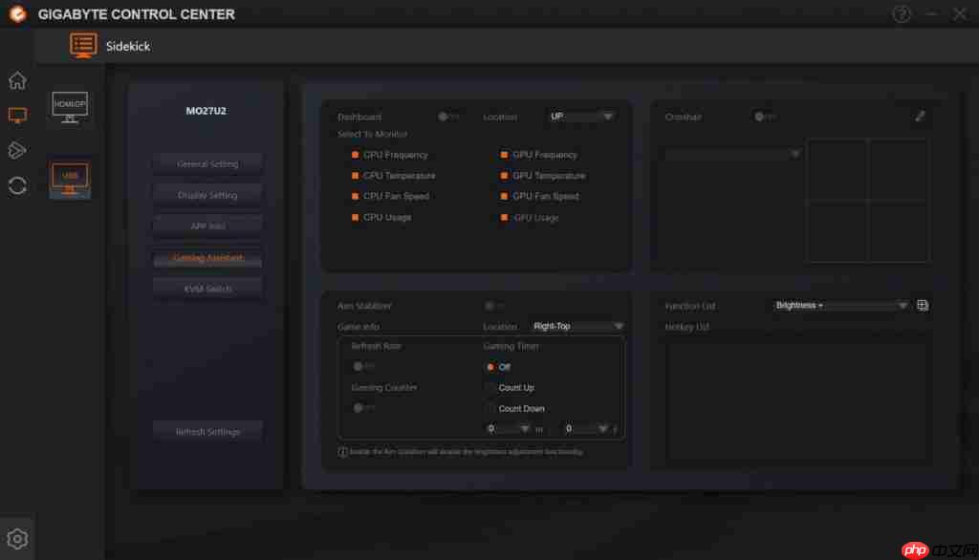Toggle the Crosshair switch

pos(764,117)
